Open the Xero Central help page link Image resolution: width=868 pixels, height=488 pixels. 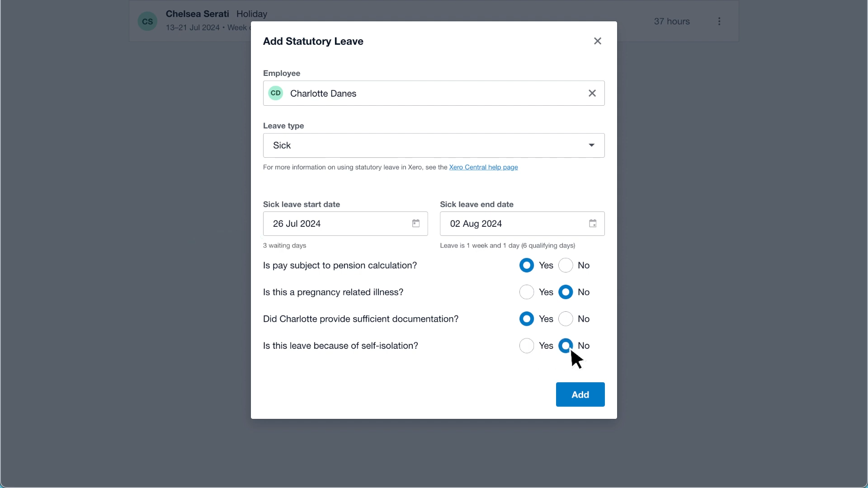click(484, 167)
